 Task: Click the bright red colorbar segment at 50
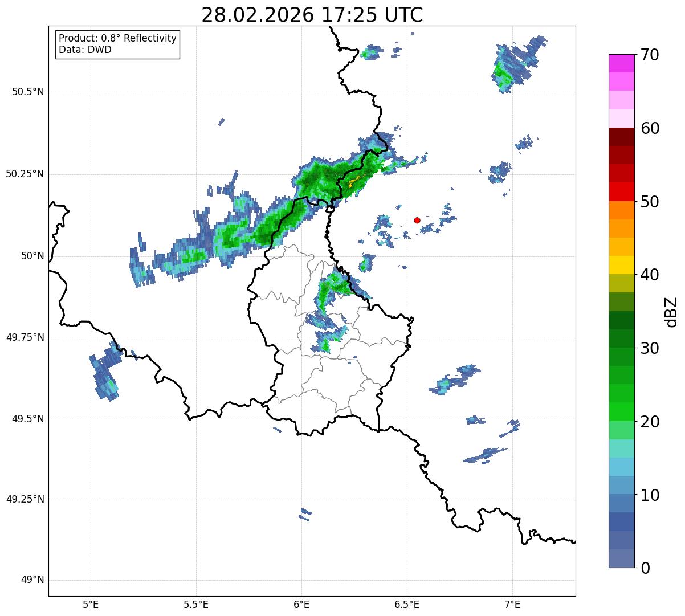(621, 192)
